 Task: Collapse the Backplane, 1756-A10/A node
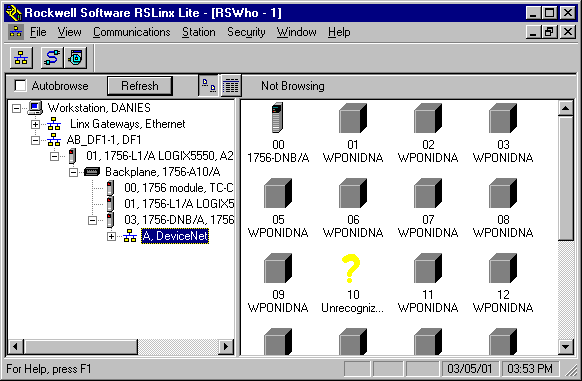click(x=73, y=172)
